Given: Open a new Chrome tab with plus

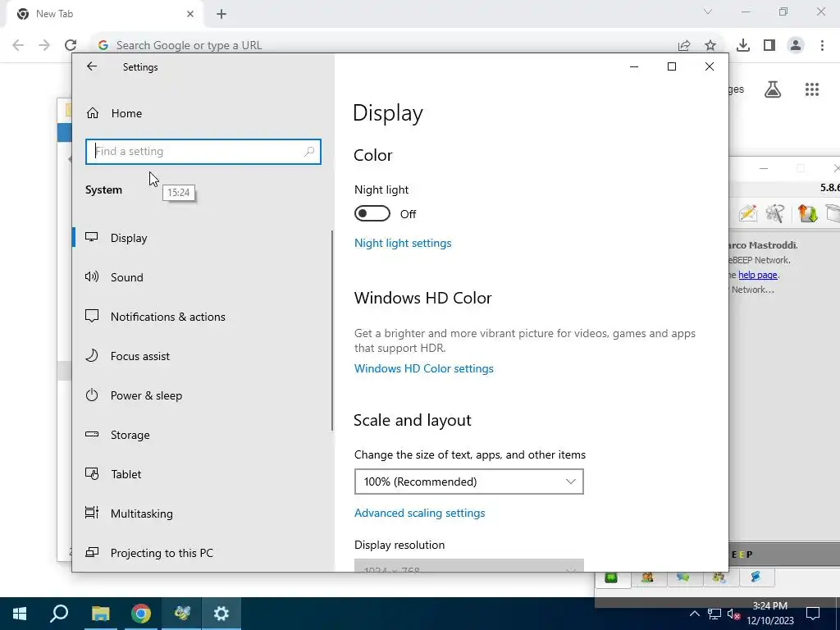Looking at the screenshot, I should [x=221, y=14].
